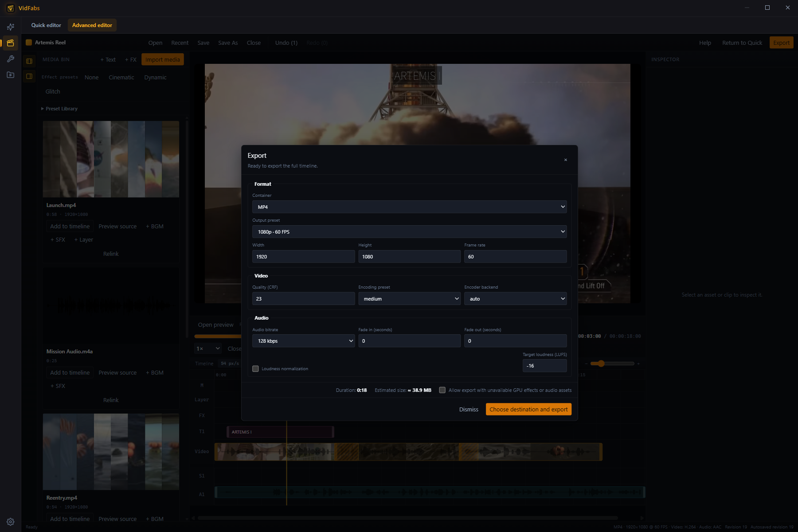
Task: Click the Frame rate input field
Action: 516,257
